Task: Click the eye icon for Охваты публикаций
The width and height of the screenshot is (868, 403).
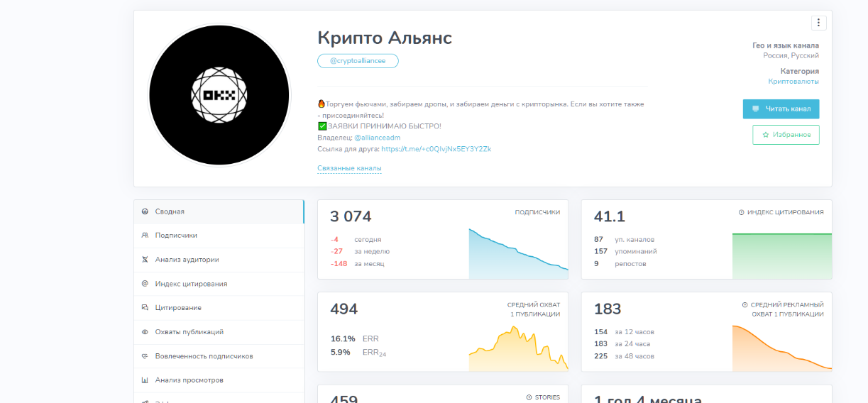Action: pyautogui.click(x=145, y=332)
